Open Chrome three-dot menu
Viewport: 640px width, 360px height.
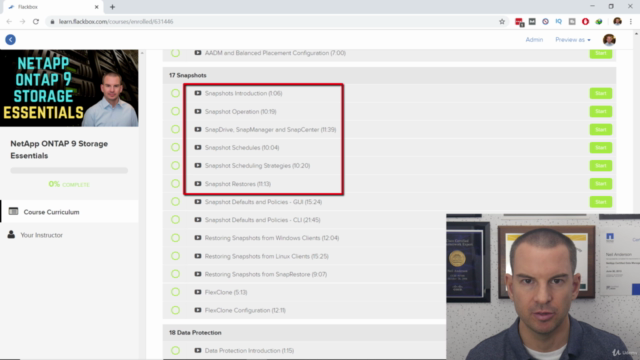[x=631, y=22]
